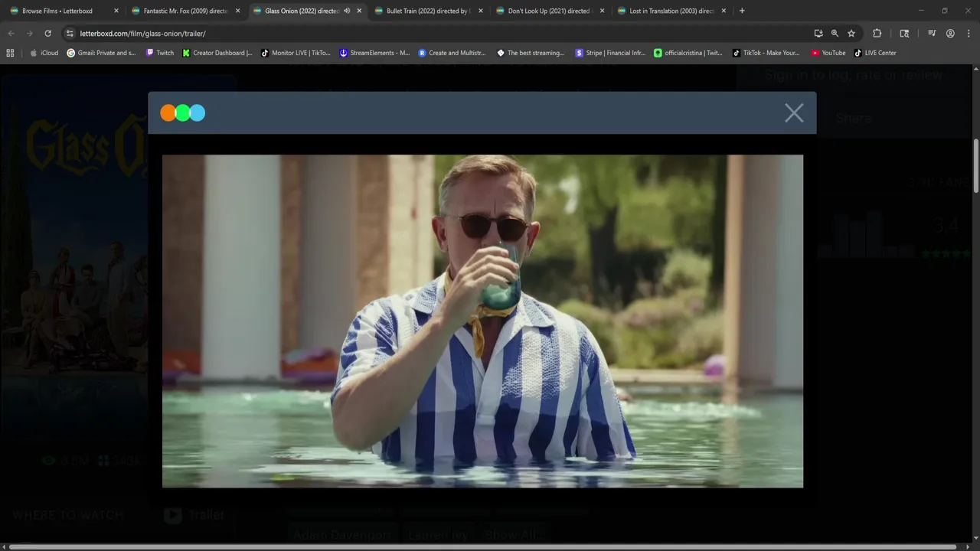Open The best streaming... bookmark
The image size is (980, 551).
pos(531,53)
